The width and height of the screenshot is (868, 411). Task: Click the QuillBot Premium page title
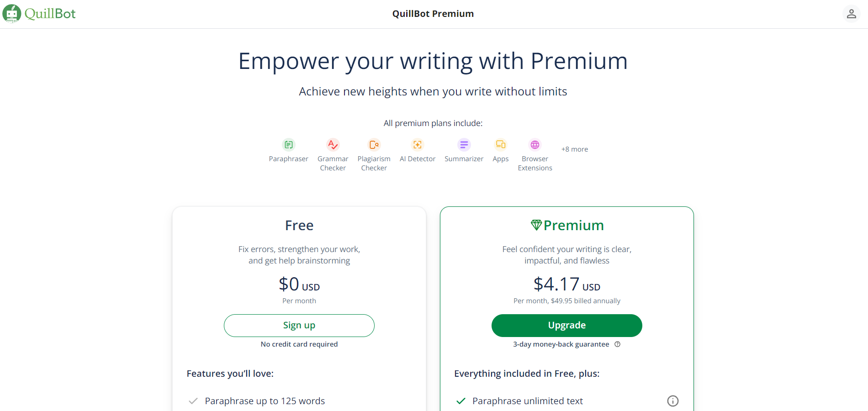click(x=433, y=14)
